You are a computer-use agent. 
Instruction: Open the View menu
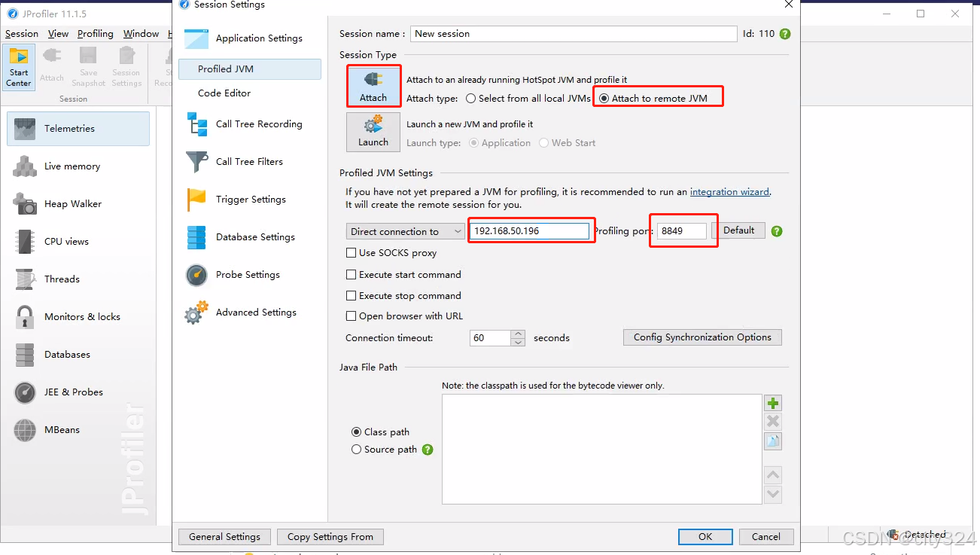coord(58,34)
